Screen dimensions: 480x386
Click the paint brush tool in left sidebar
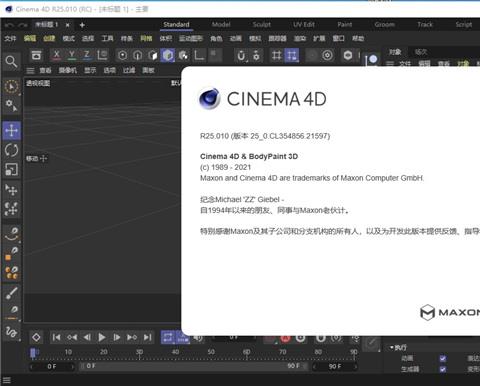tap(12, 293)
